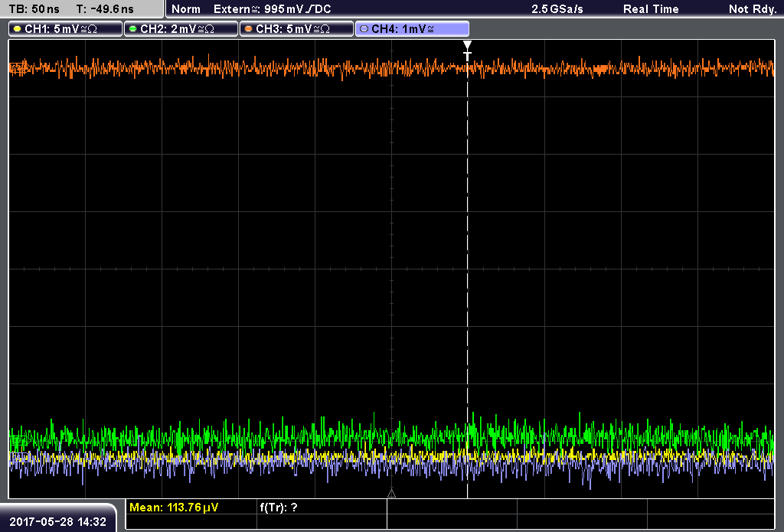This screenshot has width=784, height=532.
Task: Select the CH2 2 mV channel tab
Action: click(x=181, y=29)
